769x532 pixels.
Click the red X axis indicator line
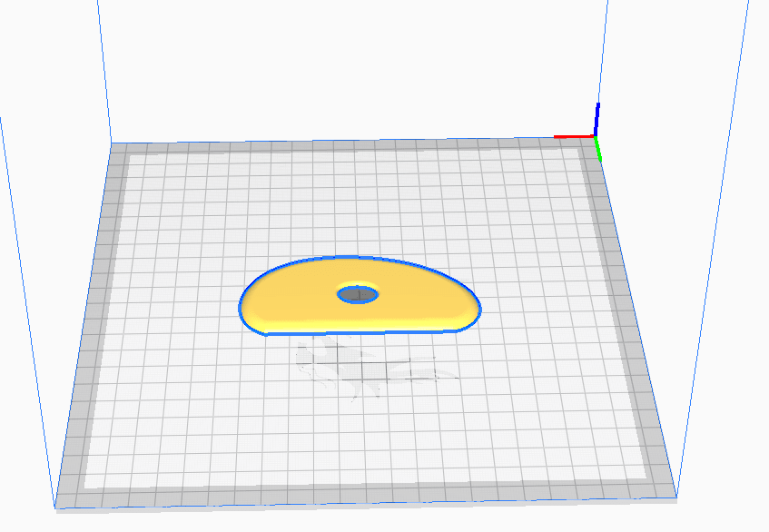tap(574, 136)
